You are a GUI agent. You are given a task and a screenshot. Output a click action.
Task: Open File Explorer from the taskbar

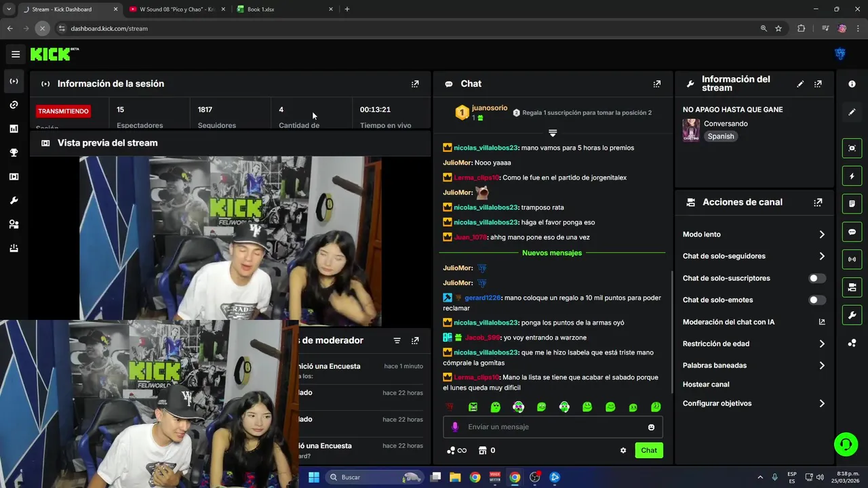tap(455, 477)
